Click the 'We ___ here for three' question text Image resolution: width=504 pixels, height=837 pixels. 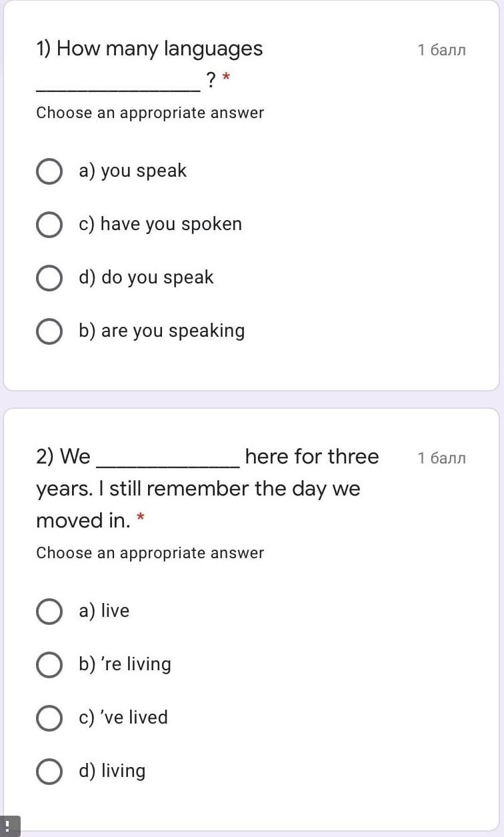(207, 457)
